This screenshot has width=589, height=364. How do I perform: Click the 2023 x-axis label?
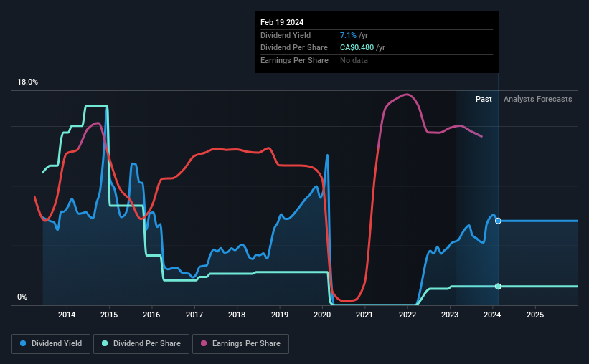click(450, 315)
